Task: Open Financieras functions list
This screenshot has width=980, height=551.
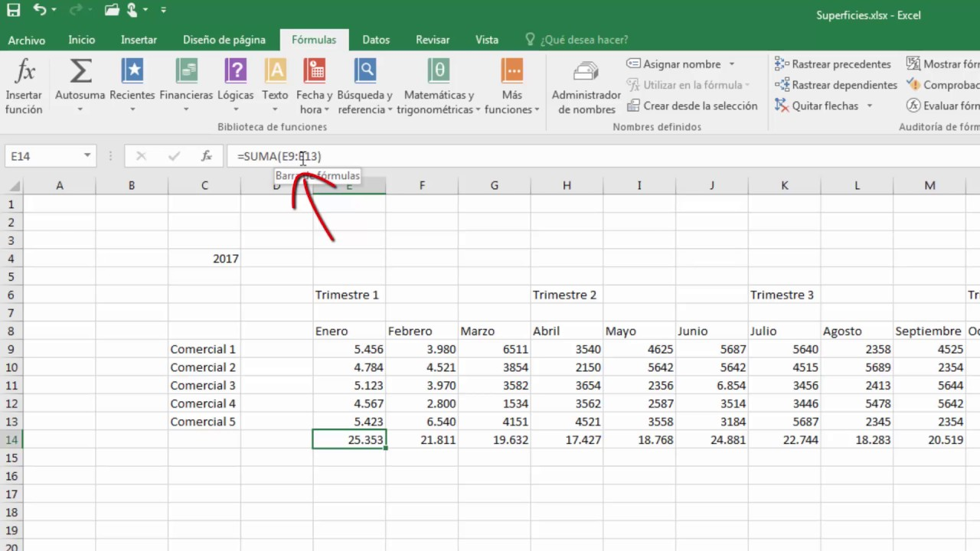Action: point(186,87)
